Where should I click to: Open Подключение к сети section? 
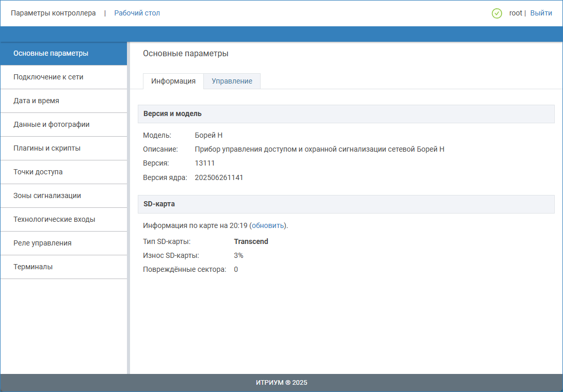pyautogui.click(x=63, y=77)
